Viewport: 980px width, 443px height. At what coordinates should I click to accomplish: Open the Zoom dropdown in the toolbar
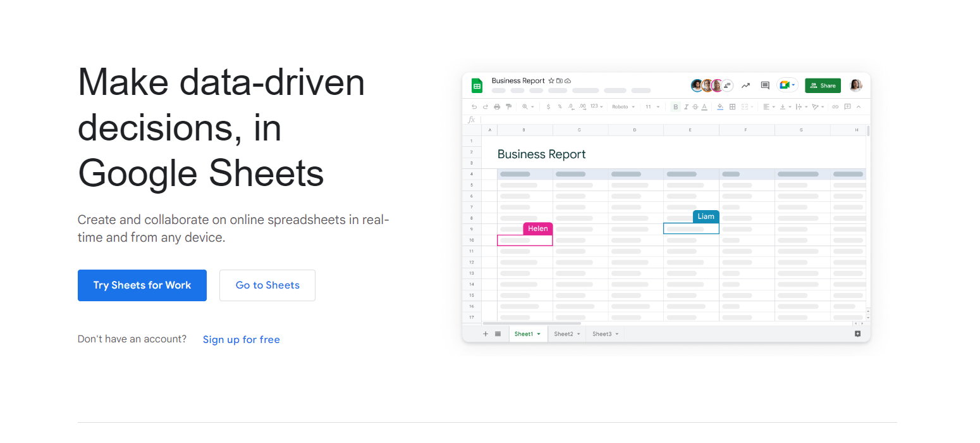click(528, 107)
